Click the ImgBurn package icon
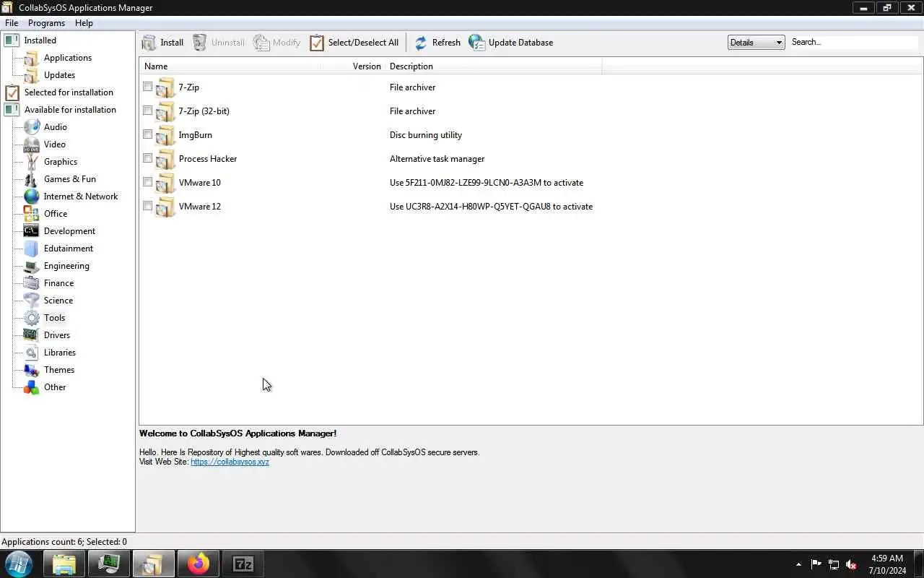Image resolution: width=924 pixels, height=578 pixels. tap(165, 135)
